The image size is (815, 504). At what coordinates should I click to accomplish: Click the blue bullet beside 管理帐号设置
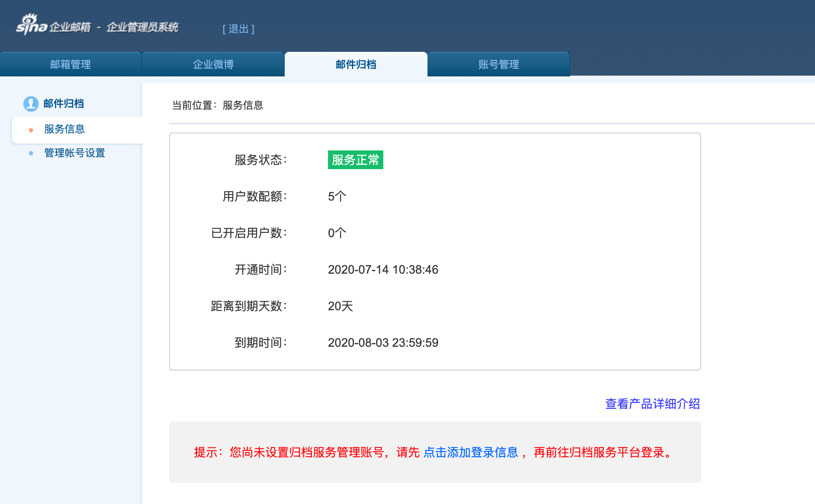tap(31, 153)
